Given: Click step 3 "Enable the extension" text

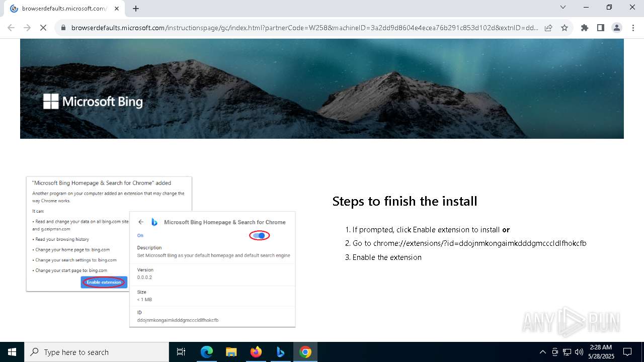Looking at the screenshot, I should point(387,257).
